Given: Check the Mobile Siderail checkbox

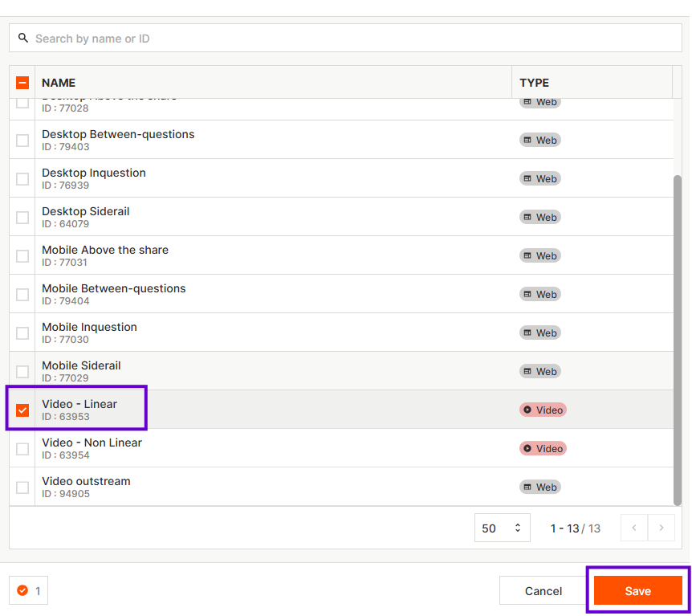Looking at the screenshot, I should pyautogui.click(x=22, y=371).
